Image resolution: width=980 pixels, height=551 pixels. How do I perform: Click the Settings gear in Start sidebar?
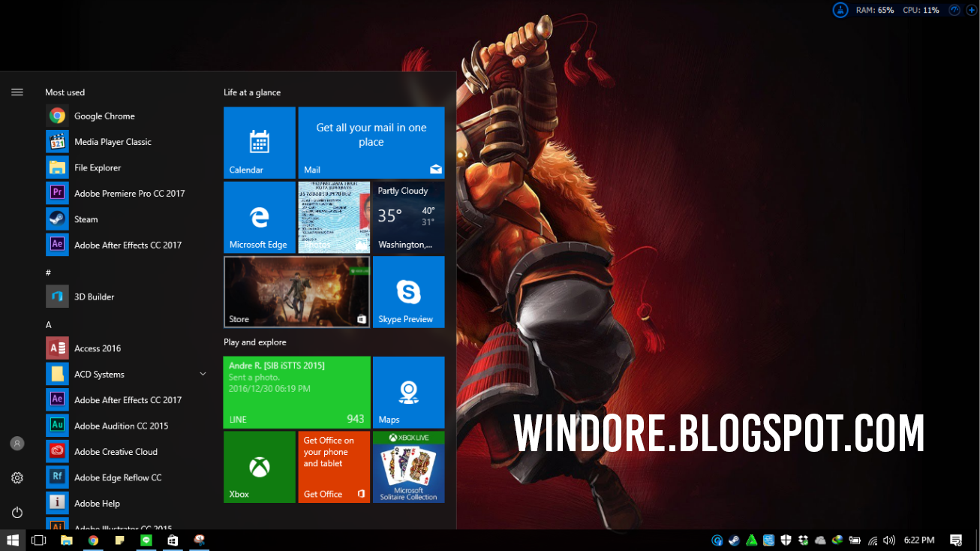point(17,478)
